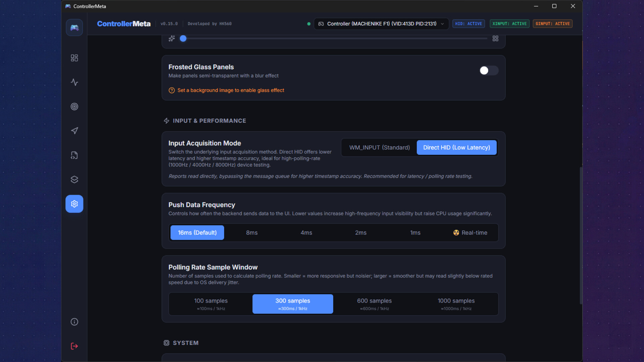Expand the controller device dropdown
This screenshot has width=644, height=362.
coord(381,24)
